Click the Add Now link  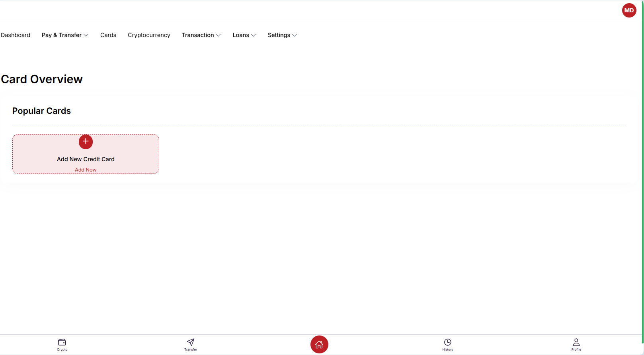(86, 170)
